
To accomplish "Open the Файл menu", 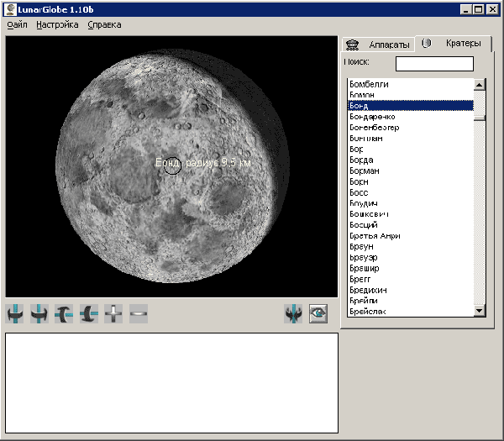I will click(x=17, y=25).
